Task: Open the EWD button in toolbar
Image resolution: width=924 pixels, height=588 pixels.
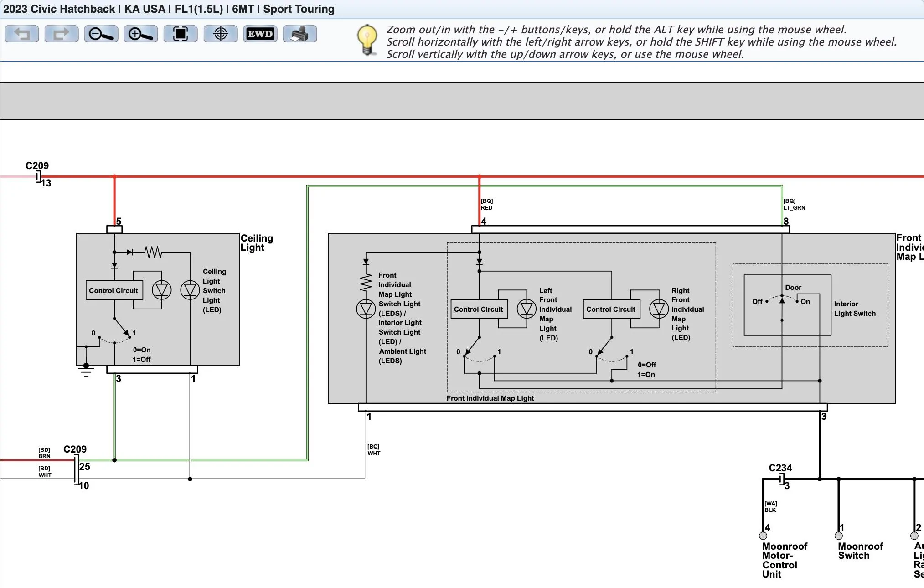Action: (x=260, y=34)
